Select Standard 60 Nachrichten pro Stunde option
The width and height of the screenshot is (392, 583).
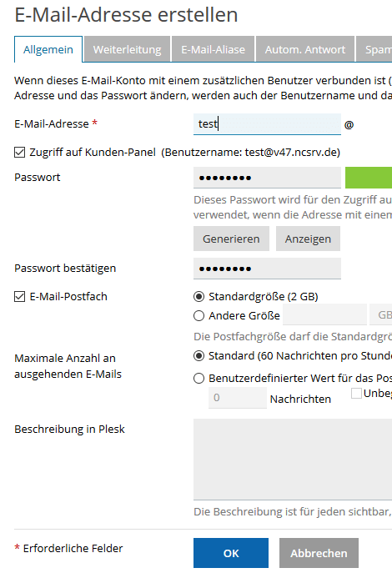[x=199, y=356]
